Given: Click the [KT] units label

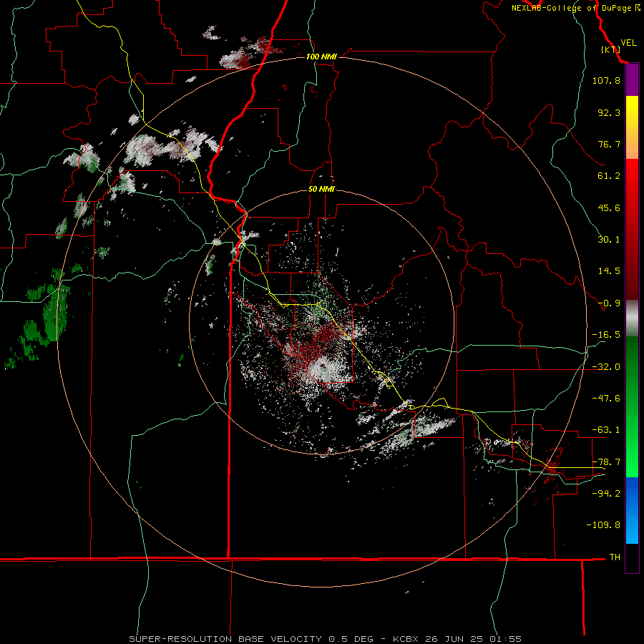Looking at the screenshot, I should coord(611,49).
